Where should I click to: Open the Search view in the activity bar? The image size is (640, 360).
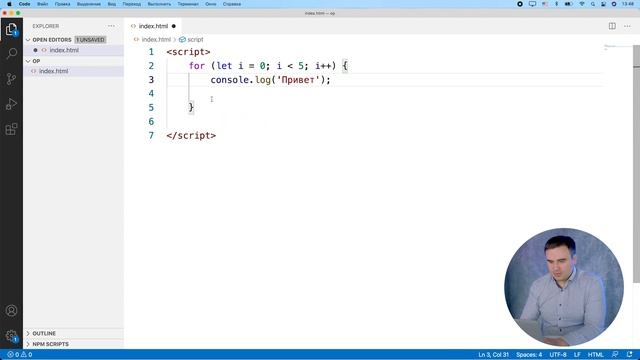pos(11,53)
